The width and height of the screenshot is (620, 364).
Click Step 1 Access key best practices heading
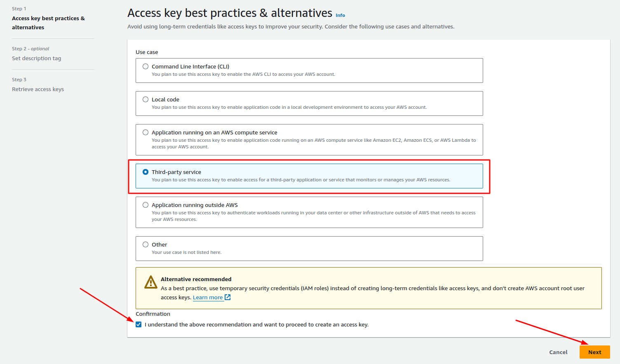click(48, 23)
